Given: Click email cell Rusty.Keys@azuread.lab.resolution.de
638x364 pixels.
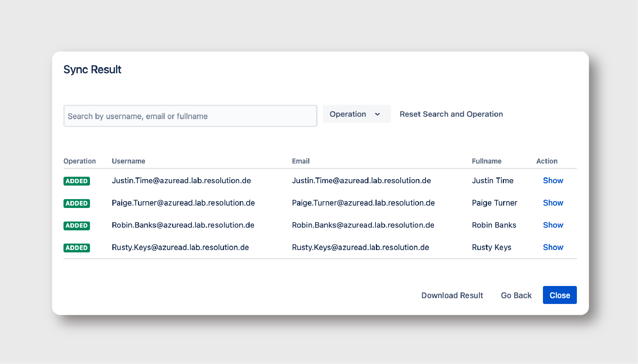Looking at the screenshot, I should click(361, 247).
